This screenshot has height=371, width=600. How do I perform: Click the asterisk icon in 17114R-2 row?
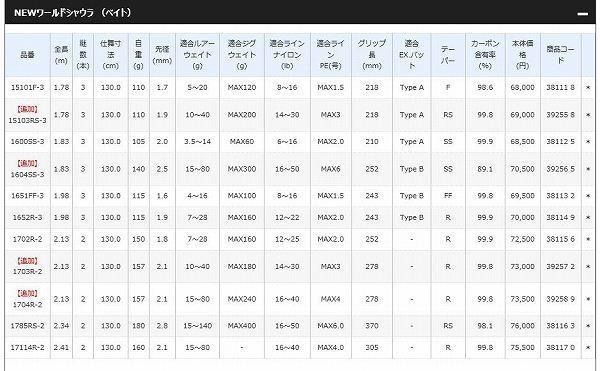588,348
